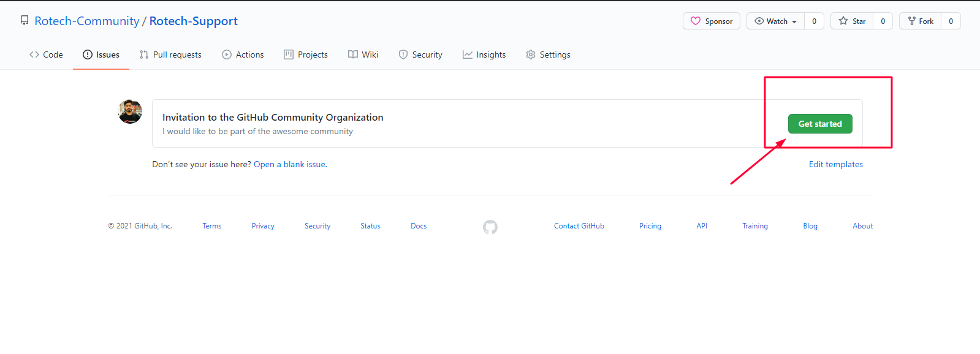The width and height of the screenshot is (980, 354).
Task: Fork the Rotech-Support repository
Action: pos(921,21)
